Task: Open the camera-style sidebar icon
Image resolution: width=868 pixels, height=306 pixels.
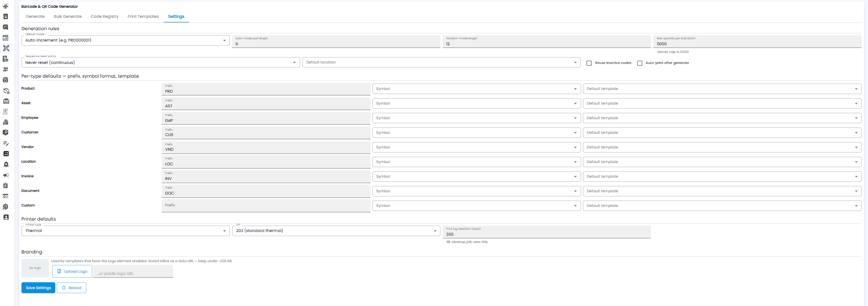Action: click(5, 80)
